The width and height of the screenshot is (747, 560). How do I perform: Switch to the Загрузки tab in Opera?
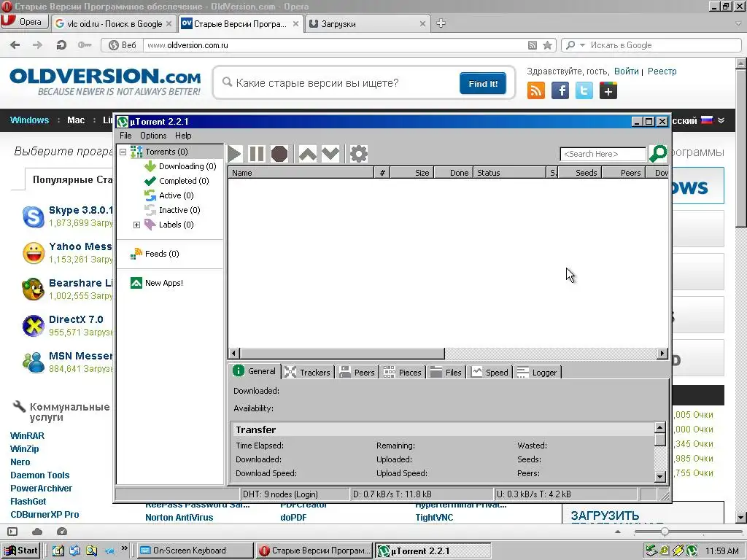[x=368, y=24]
